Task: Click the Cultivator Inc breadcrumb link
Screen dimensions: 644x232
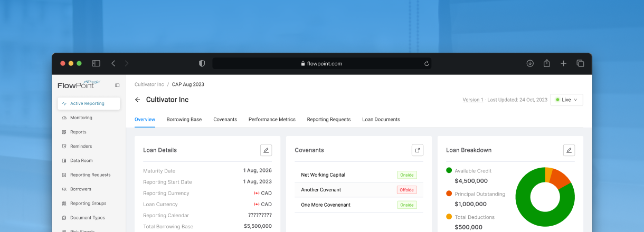Action: (149, 84)
